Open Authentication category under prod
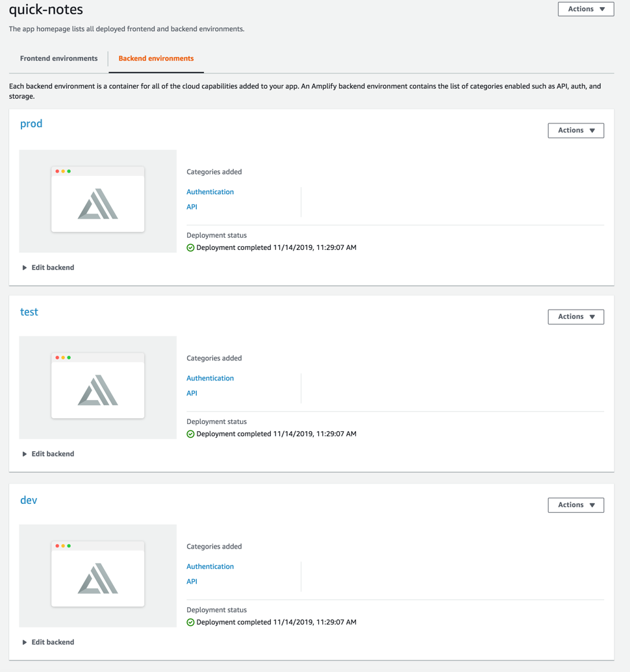This screenshot has width=630, height=672. coord(210,192)
